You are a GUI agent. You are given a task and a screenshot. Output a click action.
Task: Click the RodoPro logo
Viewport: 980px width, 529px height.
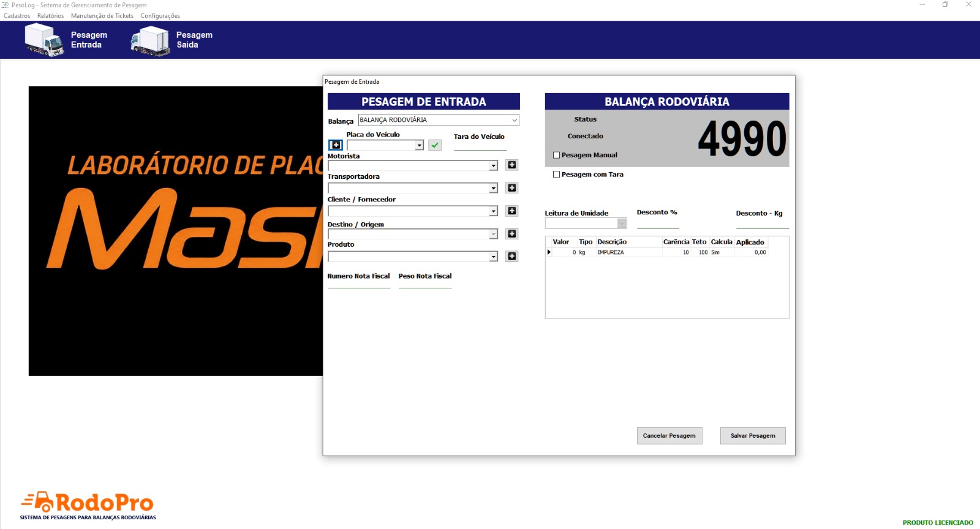(x=88, y=506)
